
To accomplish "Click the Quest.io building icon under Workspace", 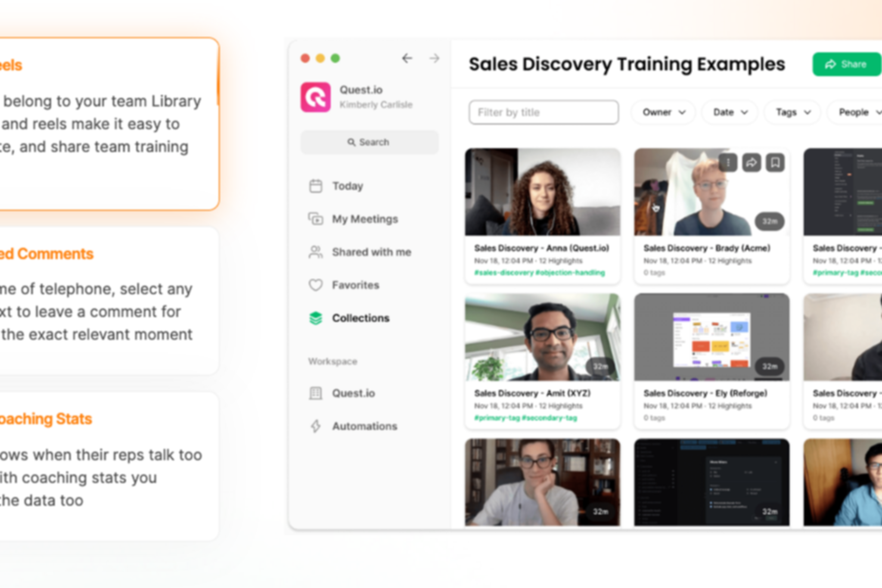I will coord(316,393).
